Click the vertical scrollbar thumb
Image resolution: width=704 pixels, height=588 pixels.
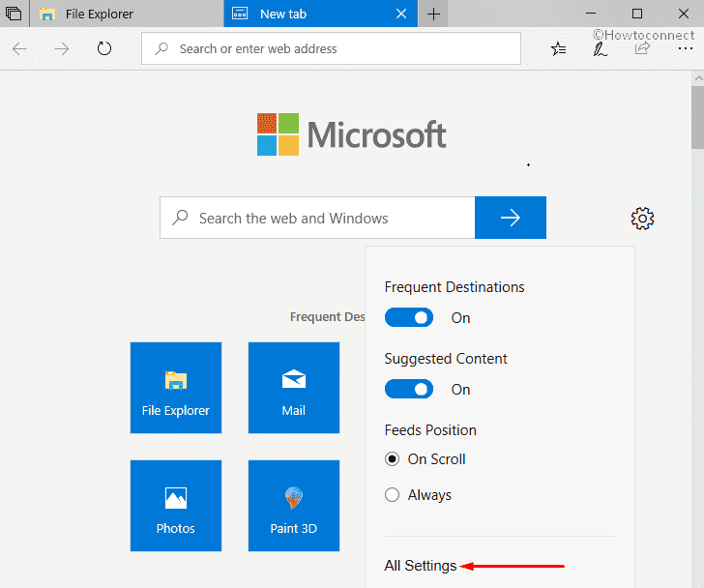pyautogui.click(x=698, y=118)
